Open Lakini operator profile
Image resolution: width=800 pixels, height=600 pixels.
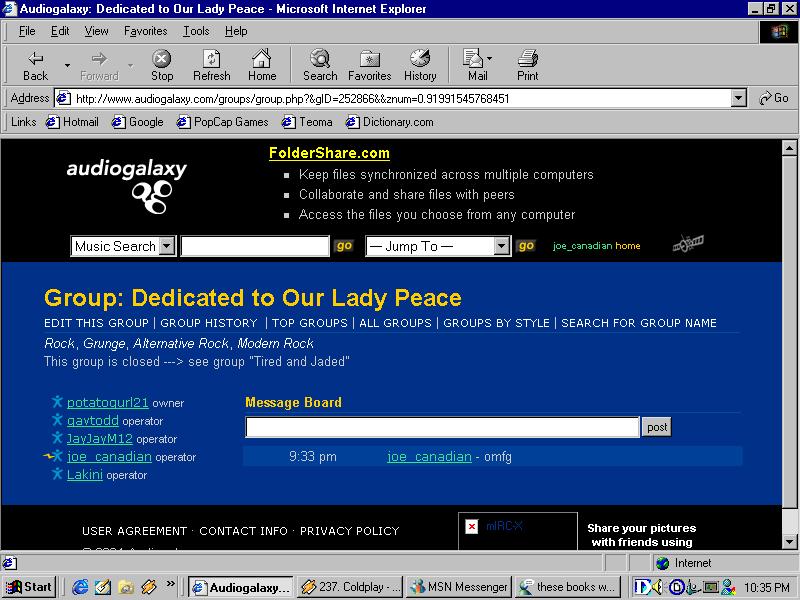85,474
